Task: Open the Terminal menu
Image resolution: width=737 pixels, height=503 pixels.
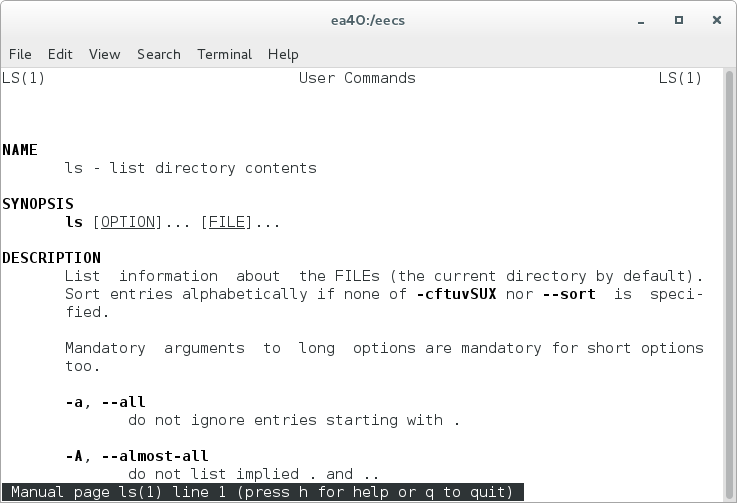Action: 224,55
